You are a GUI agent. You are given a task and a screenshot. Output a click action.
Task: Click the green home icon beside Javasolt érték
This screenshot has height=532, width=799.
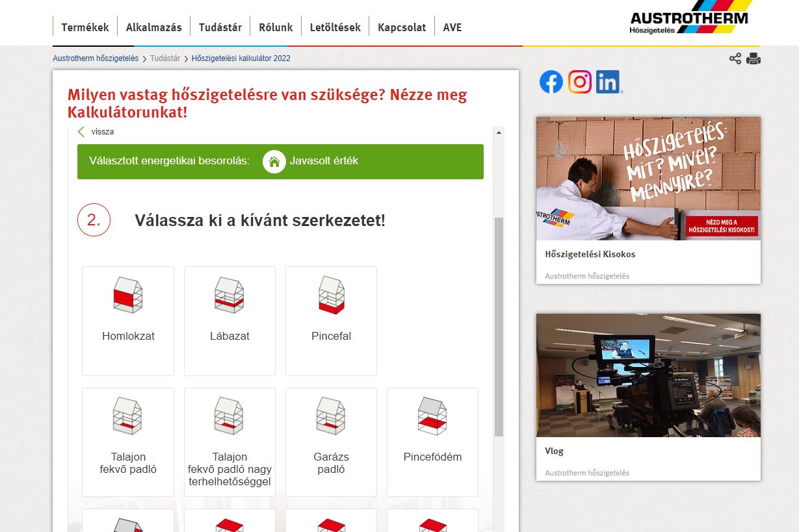(274, 162)
